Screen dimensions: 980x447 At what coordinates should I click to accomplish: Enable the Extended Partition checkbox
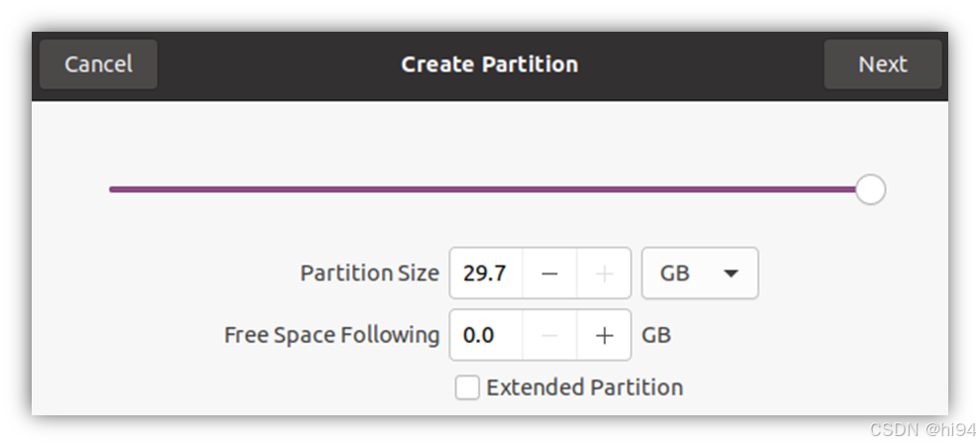pyautogui.click(x=467, y=388)
